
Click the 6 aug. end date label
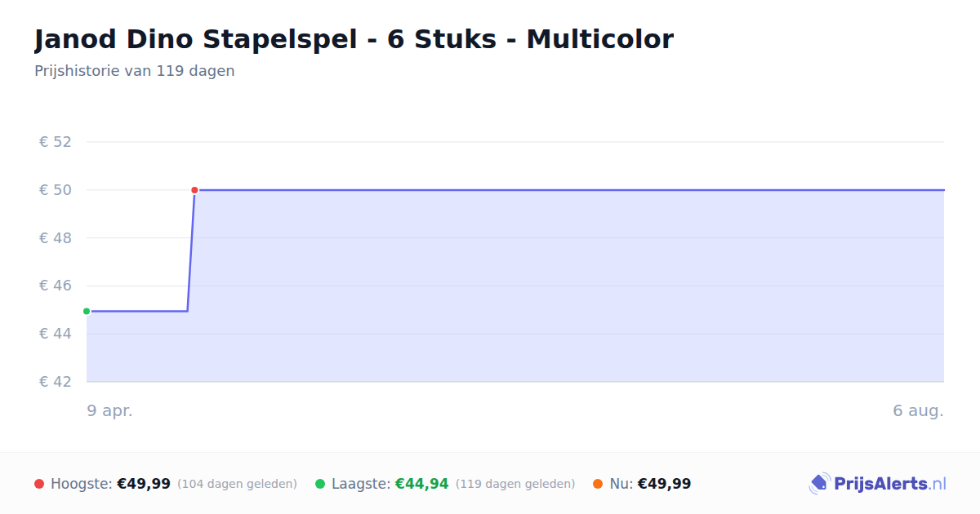click(918, 410)
